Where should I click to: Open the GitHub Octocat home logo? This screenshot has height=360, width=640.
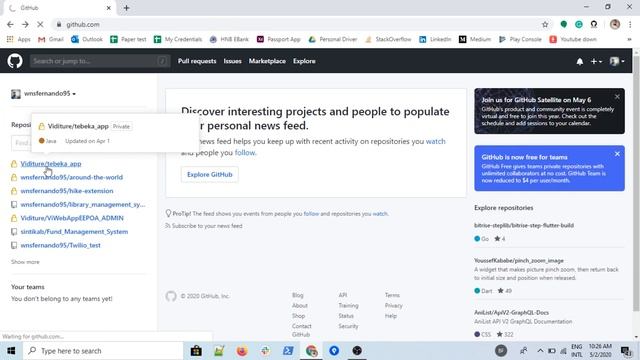tap(15, 61)
